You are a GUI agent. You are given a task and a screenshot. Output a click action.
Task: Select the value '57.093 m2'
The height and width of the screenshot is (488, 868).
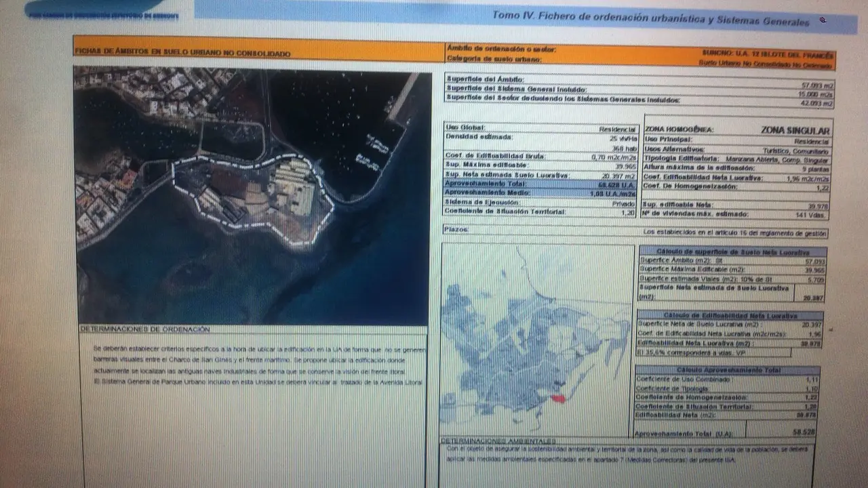tap(817, 85)
